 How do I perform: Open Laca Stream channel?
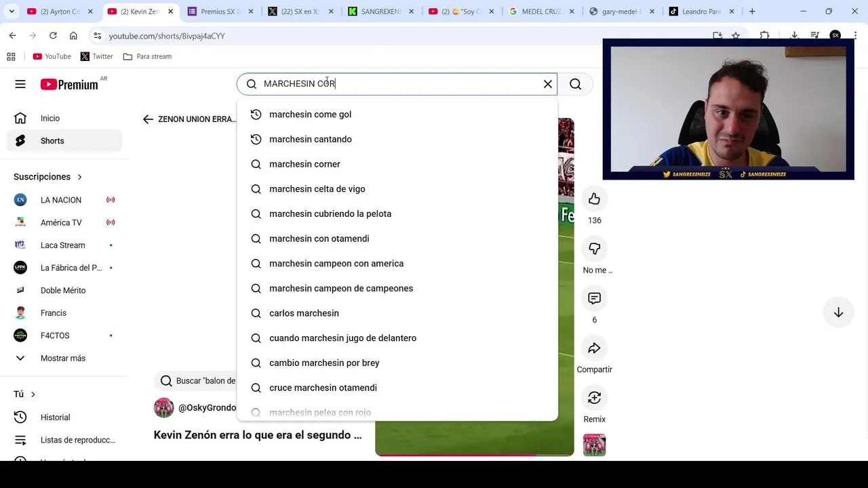coord(65,245)
